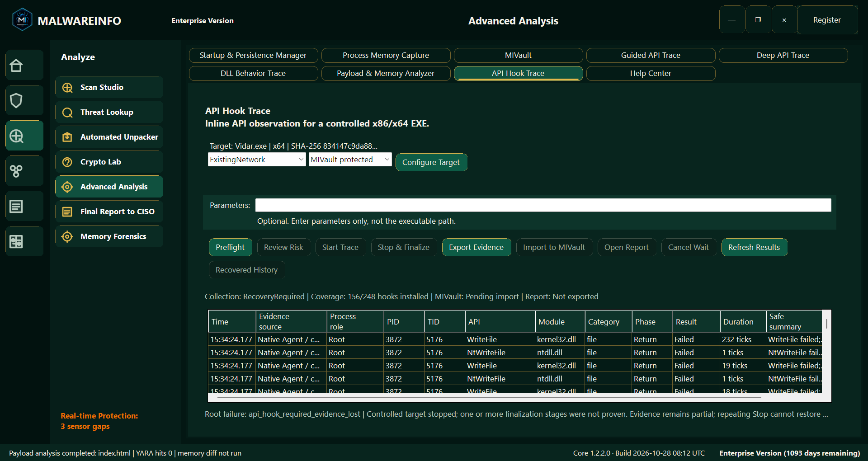Open Memory Forensics
The width and height of the screenshot is (868, 461).
pyautogui.click(x=109, y=236)
